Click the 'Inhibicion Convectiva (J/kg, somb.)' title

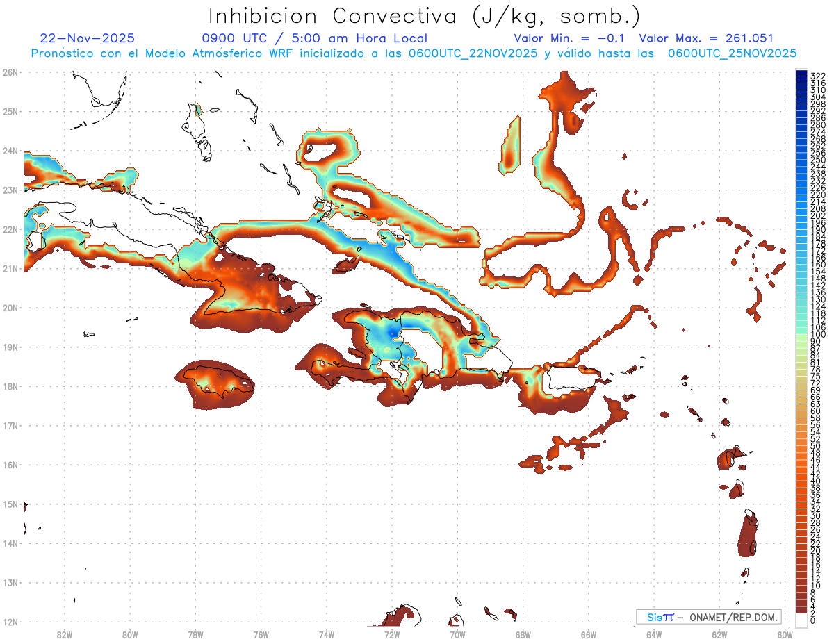click(425, 17)
